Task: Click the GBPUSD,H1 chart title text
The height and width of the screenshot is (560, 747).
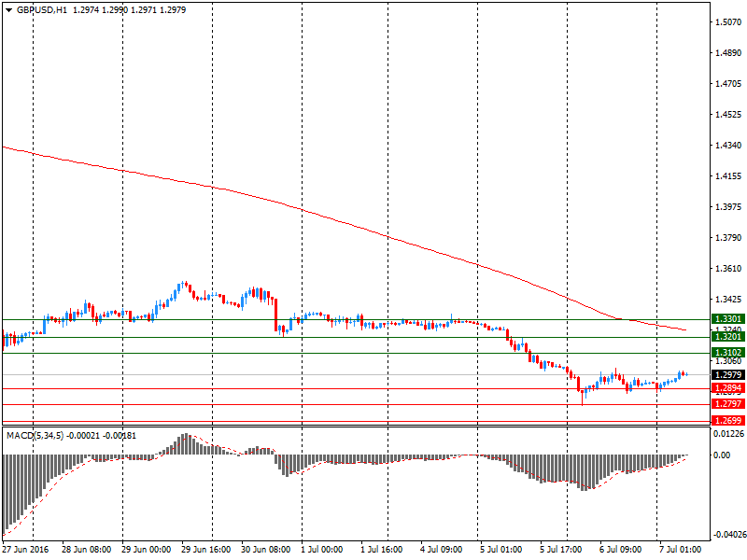Action: (x=42, y=10)
